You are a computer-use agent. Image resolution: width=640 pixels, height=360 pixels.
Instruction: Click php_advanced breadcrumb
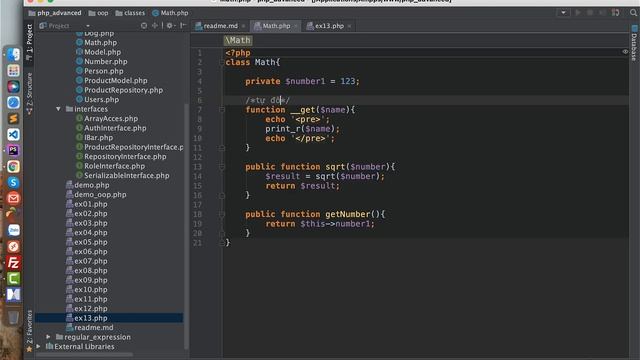click(x=55, y=13)
